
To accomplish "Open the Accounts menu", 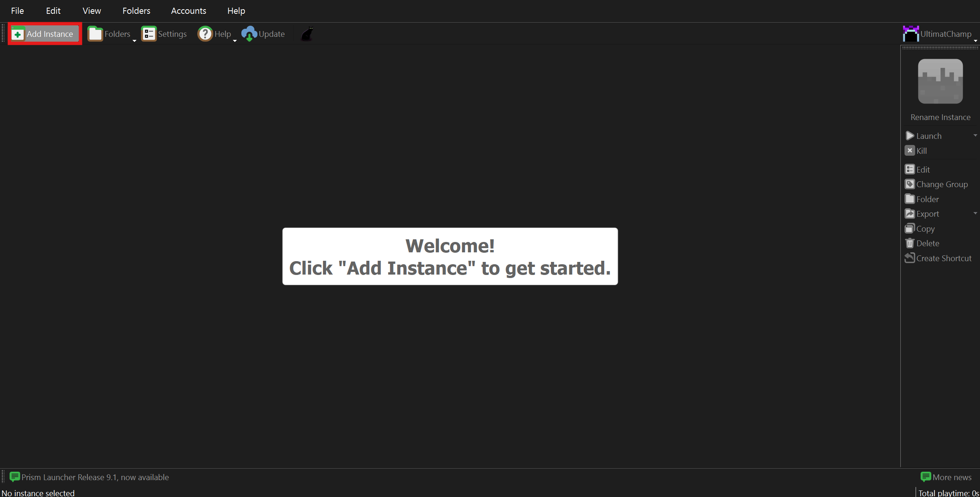I will [187, 10].
